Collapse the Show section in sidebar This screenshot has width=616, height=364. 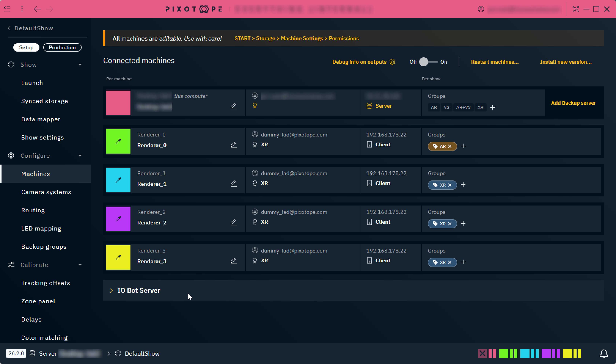coord(80,65)
